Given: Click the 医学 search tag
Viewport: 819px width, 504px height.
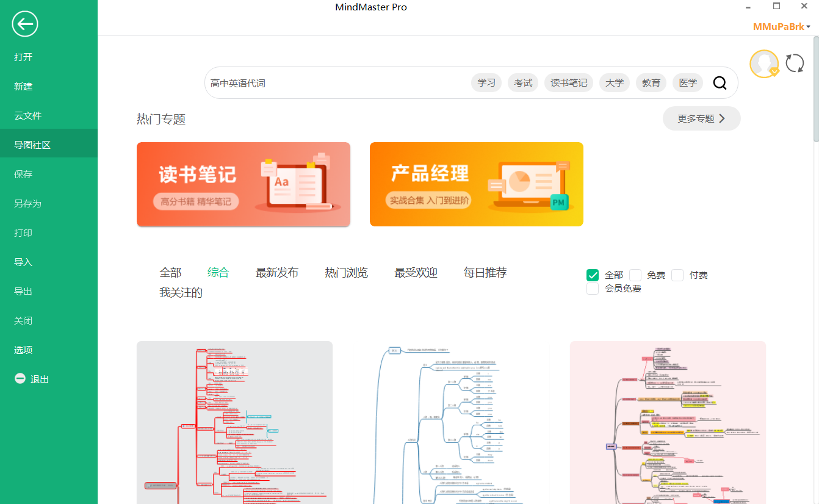Looking at the screenshot, I should click(x=688, y=83).
